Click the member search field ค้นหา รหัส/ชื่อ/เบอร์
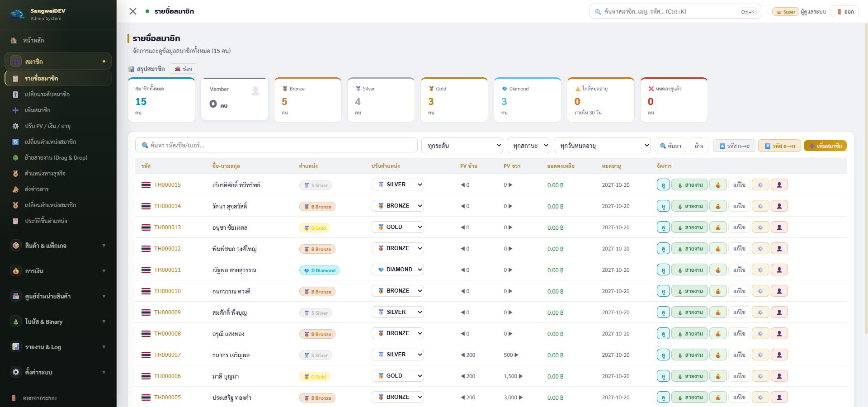 [x=276, y=145]
